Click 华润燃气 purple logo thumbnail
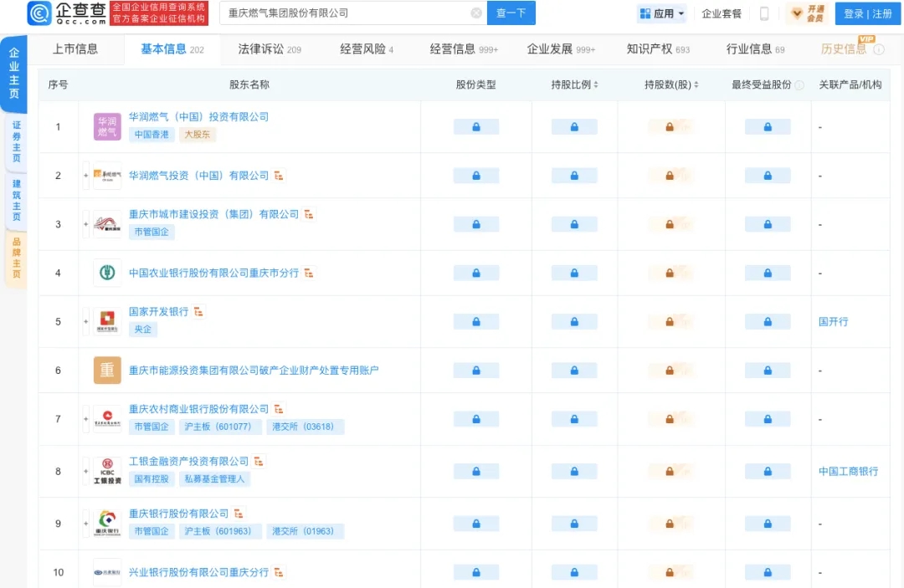 [x=107, y=126]
